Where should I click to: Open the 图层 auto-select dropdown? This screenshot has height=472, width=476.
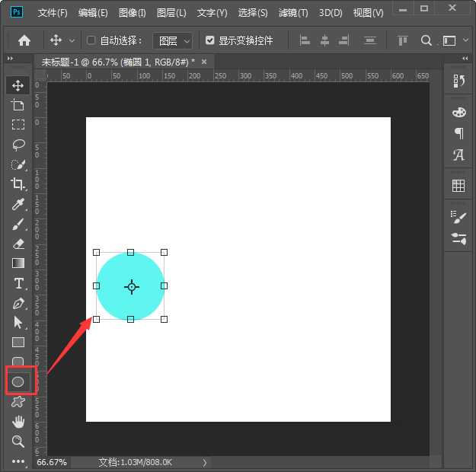(x=172, y=40)
